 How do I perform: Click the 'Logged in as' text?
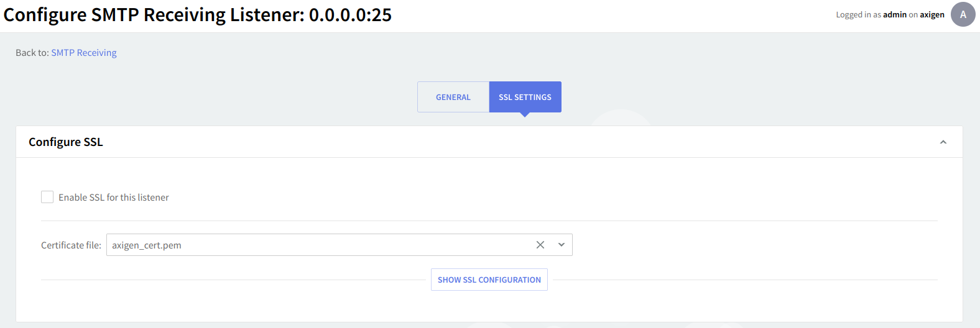pos(858,15)
